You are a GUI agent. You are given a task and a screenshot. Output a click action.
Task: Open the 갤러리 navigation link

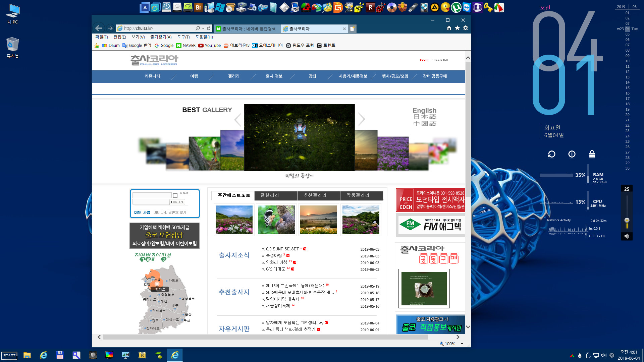click(x=234, y=76)
